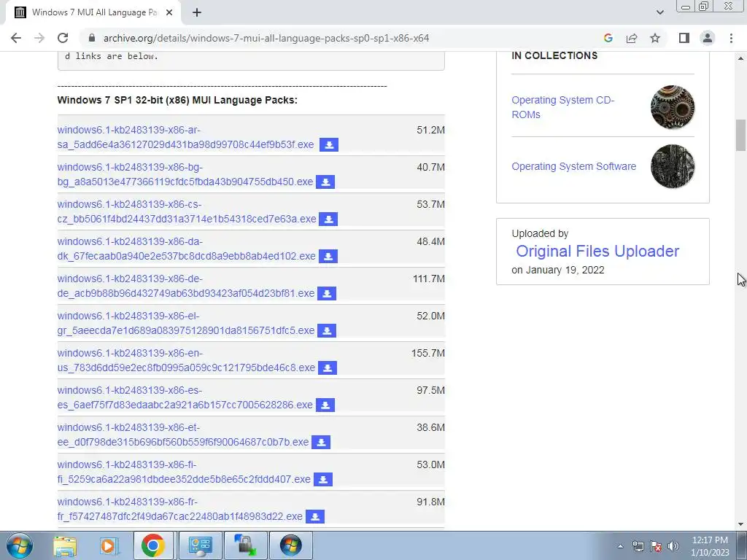This screenshot has height=560, width=747.
Task: Click the 51.2M file size text
Action: coord(430,130)
